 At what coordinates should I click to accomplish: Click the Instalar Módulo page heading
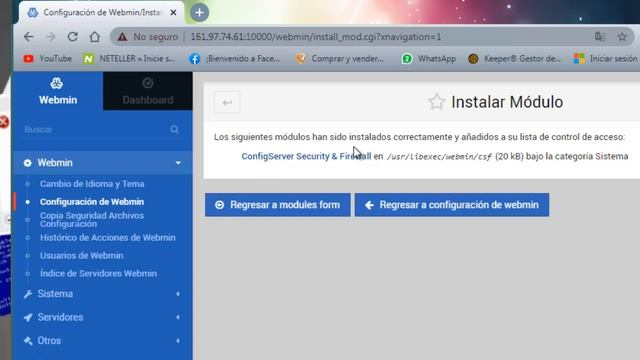(x=507, y=102)
